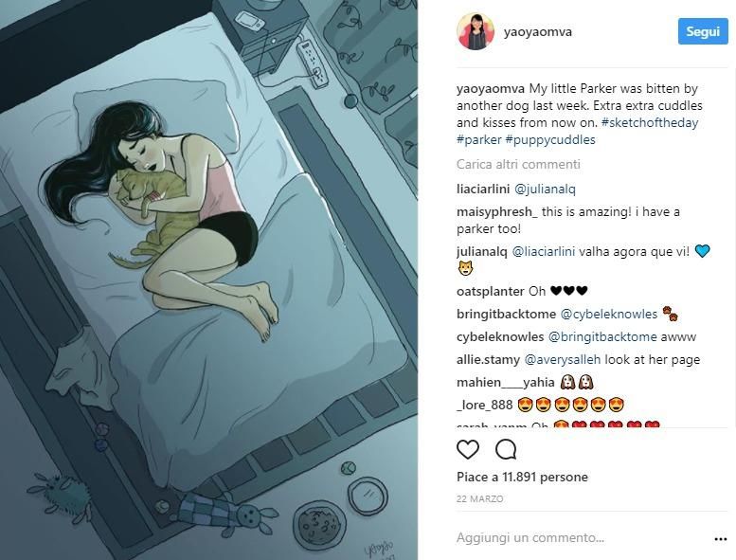Open the @liaciarlini mention in julianalq's comment
This screenshot has width=736, height=560.
click(543, 252)
